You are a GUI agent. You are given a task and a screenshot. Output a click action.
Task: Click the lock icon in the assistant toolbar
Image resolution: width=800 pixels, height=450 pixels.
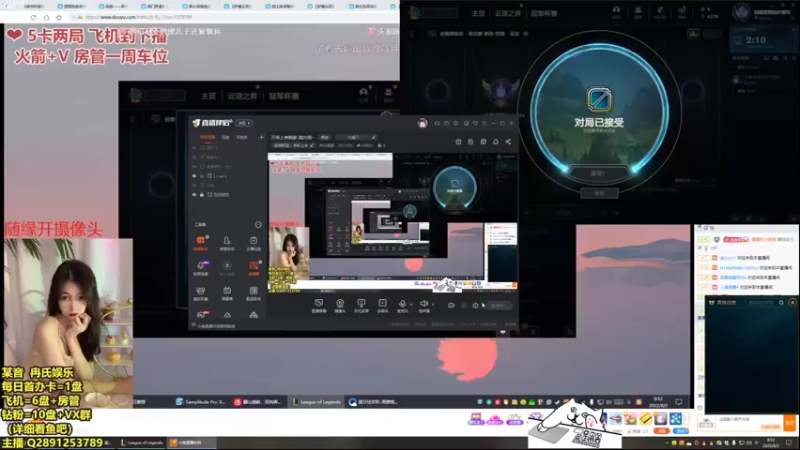[470, 141]
